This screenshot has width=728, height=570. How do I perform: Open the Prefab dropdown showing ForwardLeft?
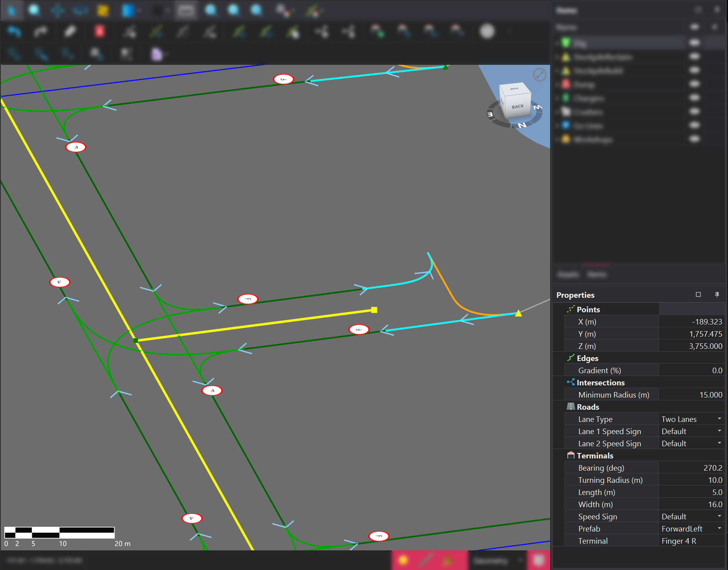point(719,529)
